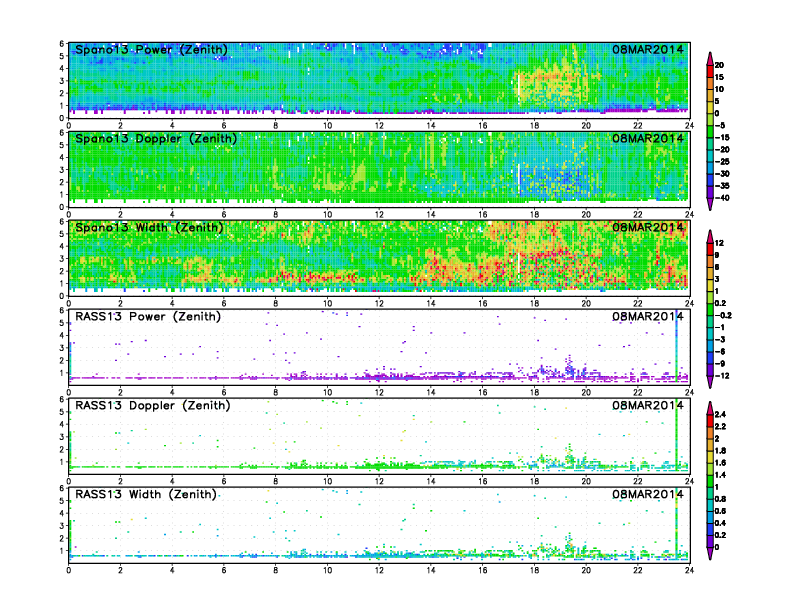Click the '-0.2' label on the middle colorbar
The image size is (792, 612).
(x=723, y=315)
